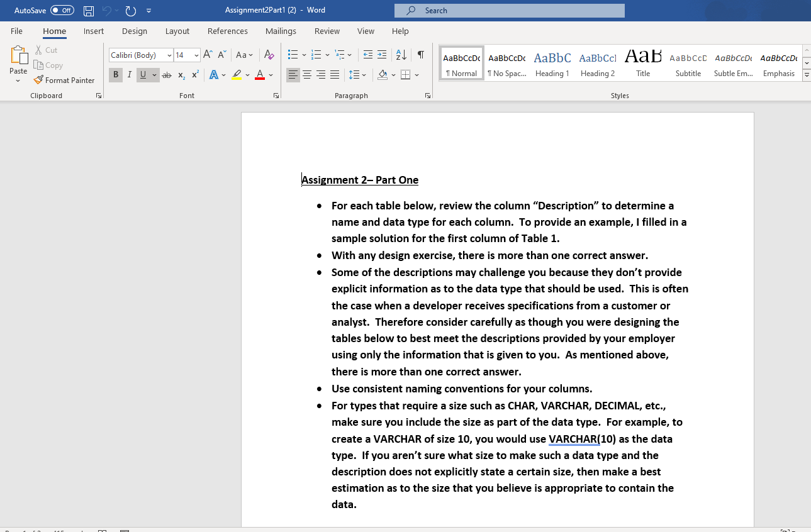Toggle show paragraph marks
The width and height of the screenshot is (811, 532).
(x=420, y=55)
